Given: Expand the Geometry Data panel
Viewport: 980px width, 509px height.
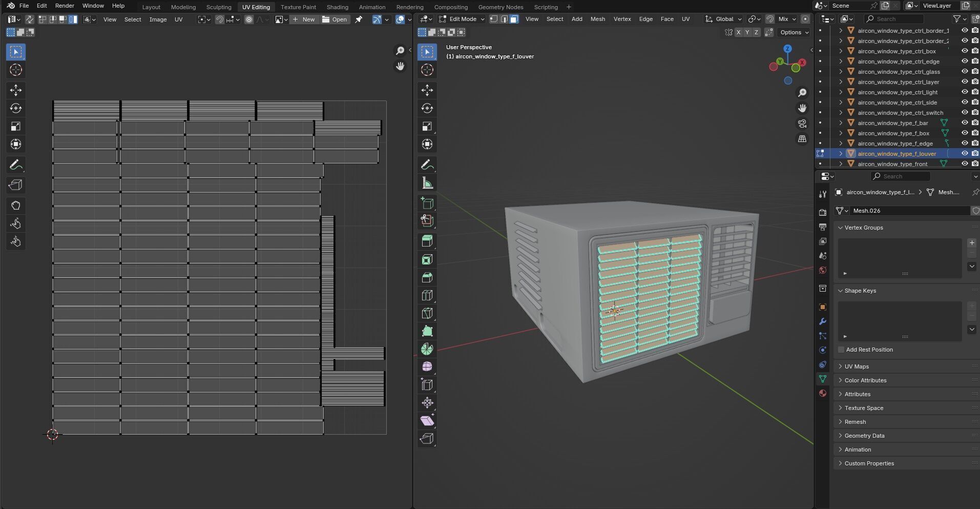Looking at the screenshot, I should click(x=864, y=436).
